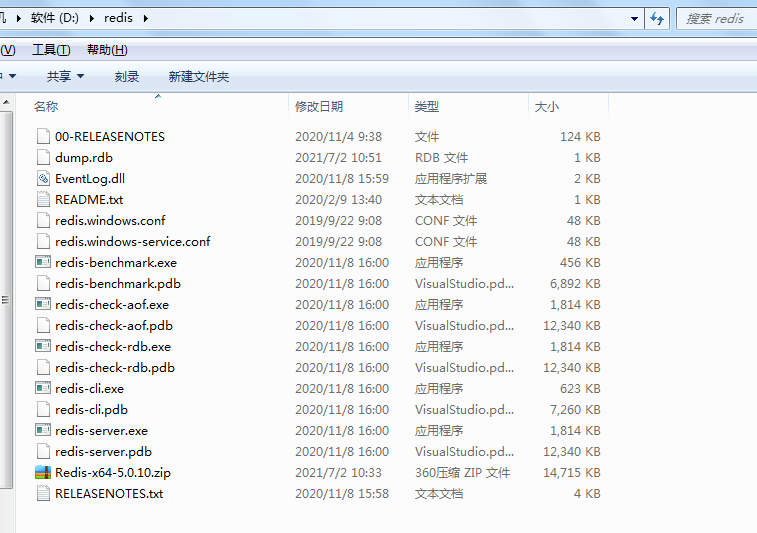Click the dump.rdb file icon
757x533 pixels.
click(x=43, y=157)
